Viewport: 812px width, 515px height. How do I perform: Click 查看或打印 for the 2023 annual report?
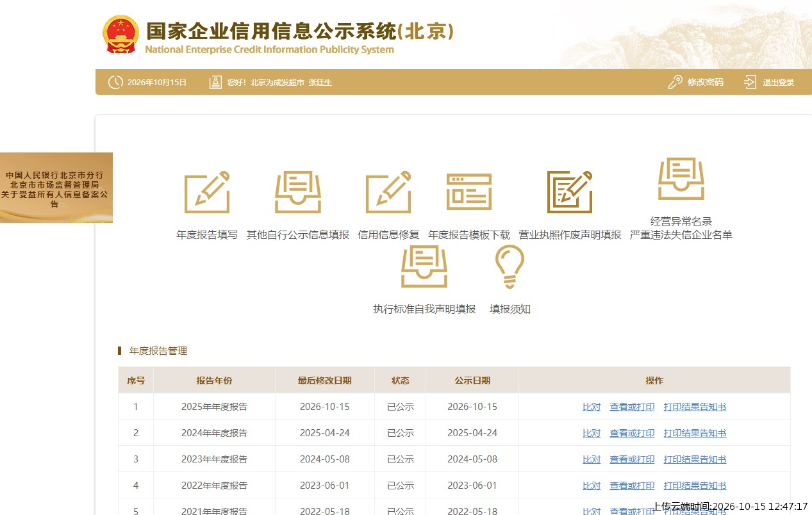click(632, 459)
